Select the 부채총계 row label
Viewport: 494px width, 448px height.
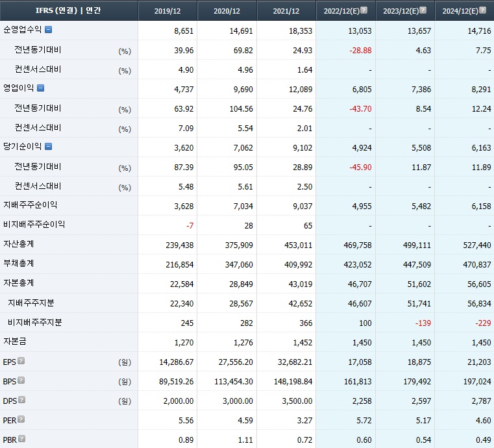[19, 264]
